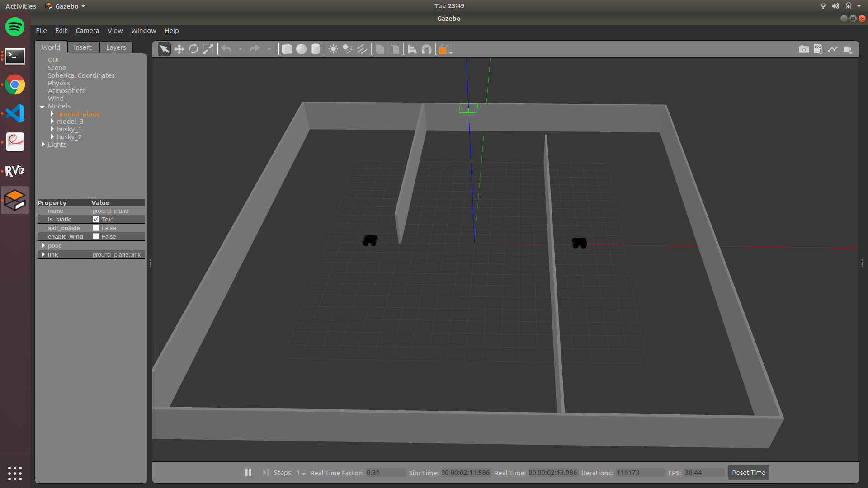The height and width of the screenshot is (488, 868).
Task: Open the Help menu
Action: (171, 31)
